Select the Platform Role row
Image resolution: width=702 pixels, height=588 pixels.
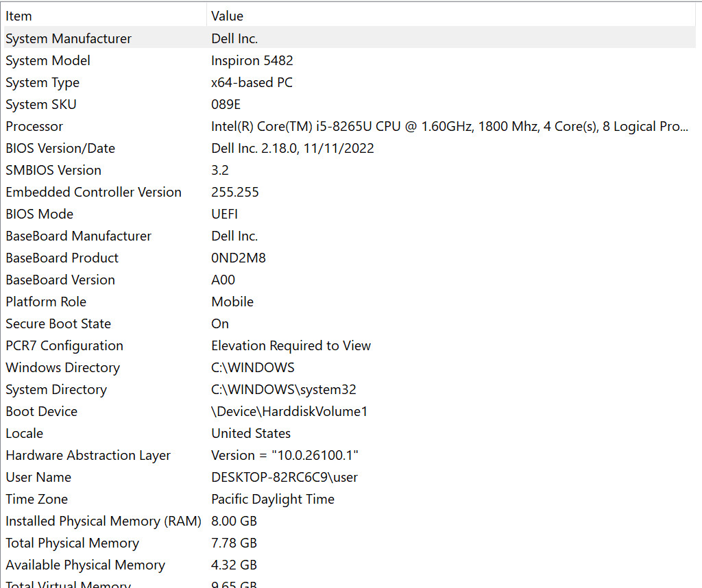click(x=350, y=302)
